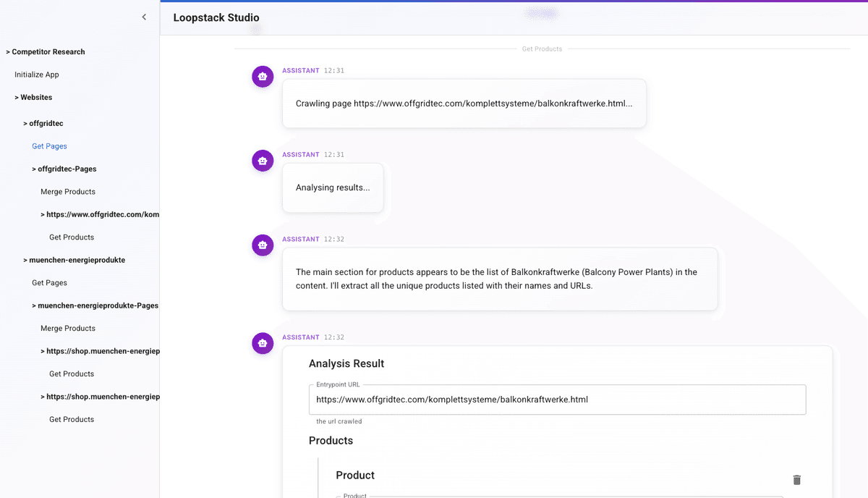This screenshot has height=498, width=868.
Task: Open Merge Products under muenchen-energieprodukte-Pages
Action: pos(68,329)
